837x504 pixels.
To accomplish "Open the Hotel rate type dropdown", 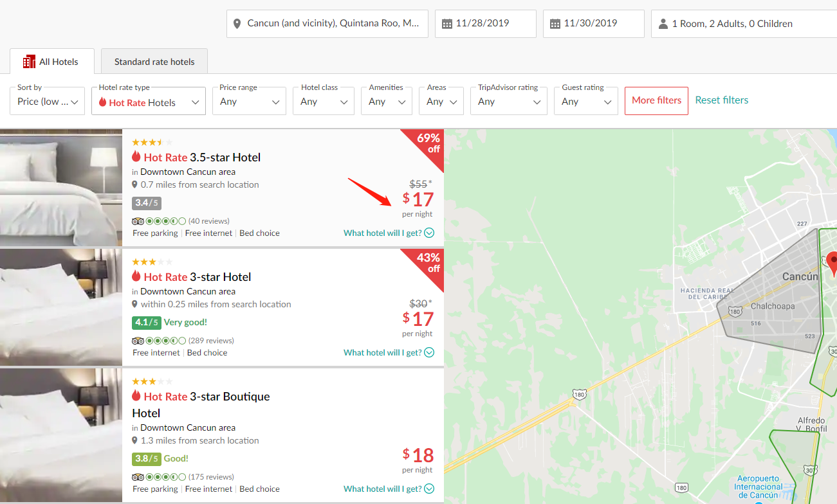I will point(149,101).
